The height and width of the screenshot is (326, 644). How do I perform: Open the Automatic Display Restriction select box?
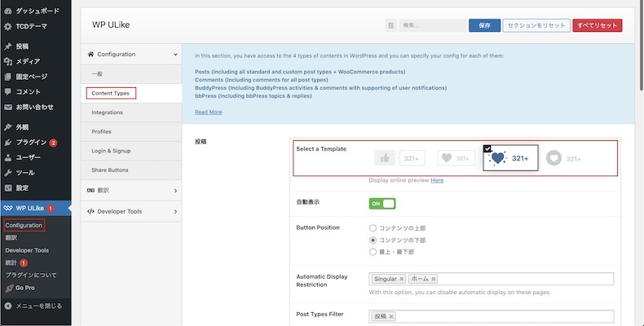492,279
